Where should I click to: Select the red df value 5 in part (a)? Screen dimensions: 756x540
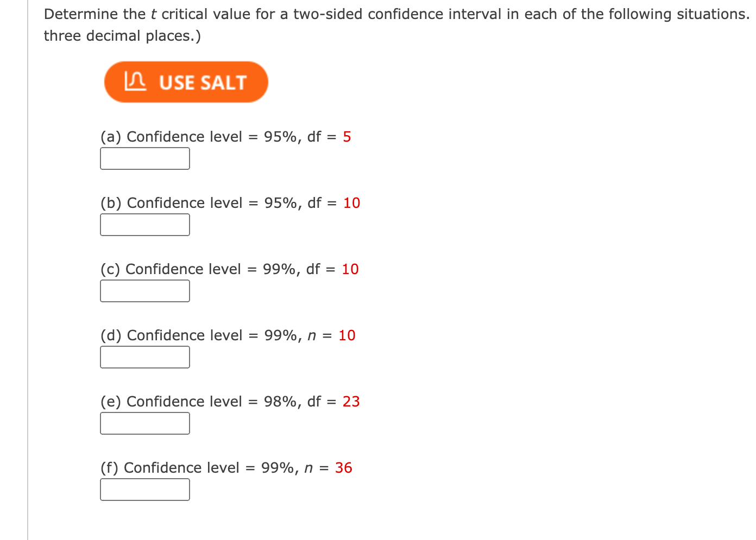348,137
